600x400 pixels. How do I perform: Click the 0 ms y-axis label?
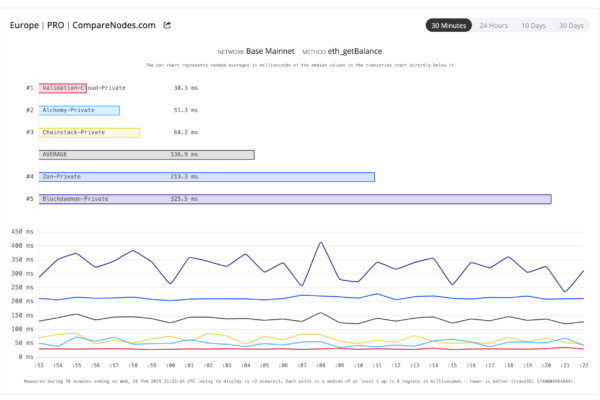(25, 357)
